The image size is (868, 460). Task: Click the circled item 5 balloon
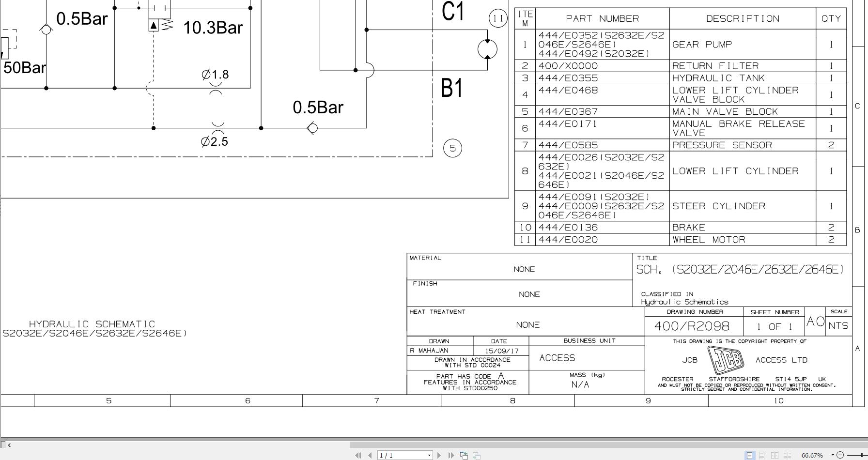452,148
